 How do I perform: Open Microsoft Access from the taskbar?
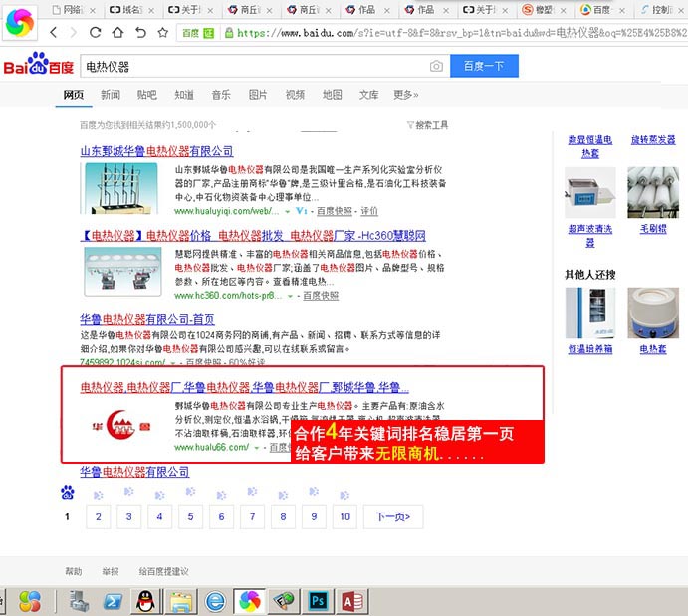(352, 601)
